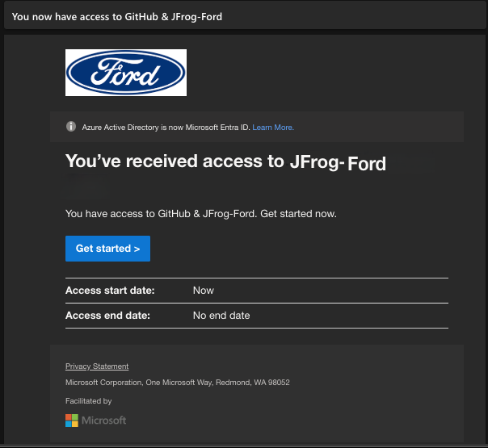Click the Access end date label
This screenshot has height=448, width=488.
107,316
